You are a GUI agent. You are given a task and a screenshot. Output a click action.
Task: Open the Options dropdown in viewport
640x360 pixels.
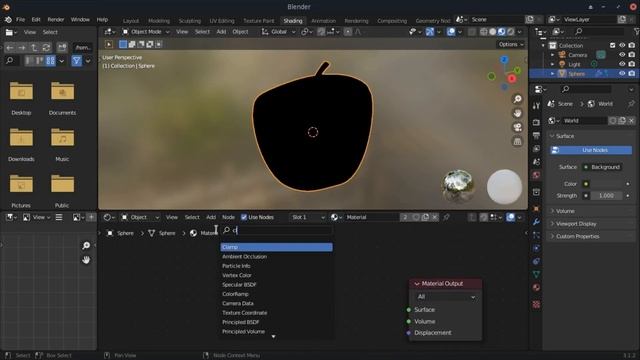(x=511, y=44)
